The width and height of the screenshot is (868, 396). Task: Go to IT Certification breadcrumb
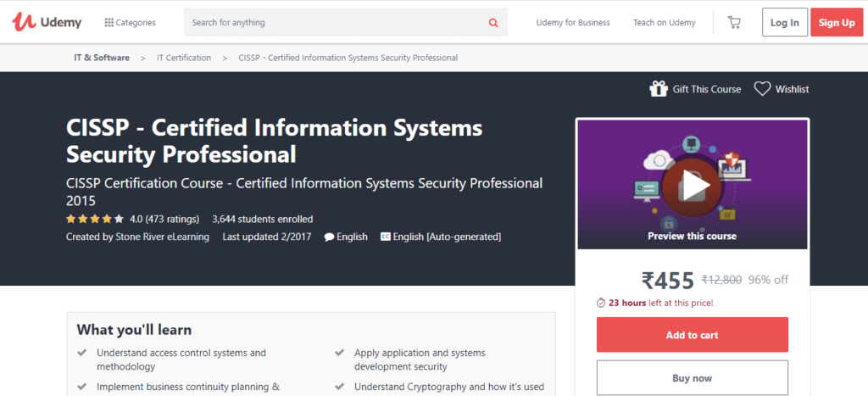tap(184, 58)
